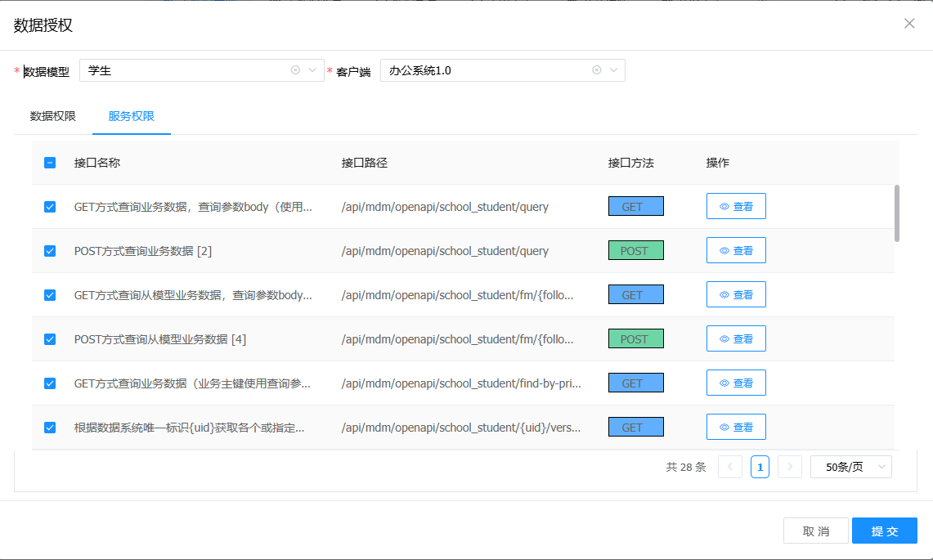Screen dimensions: 933x560
Task: Expand the 数据模型 dropdown arrow
Action: click(x=312, y=70)
